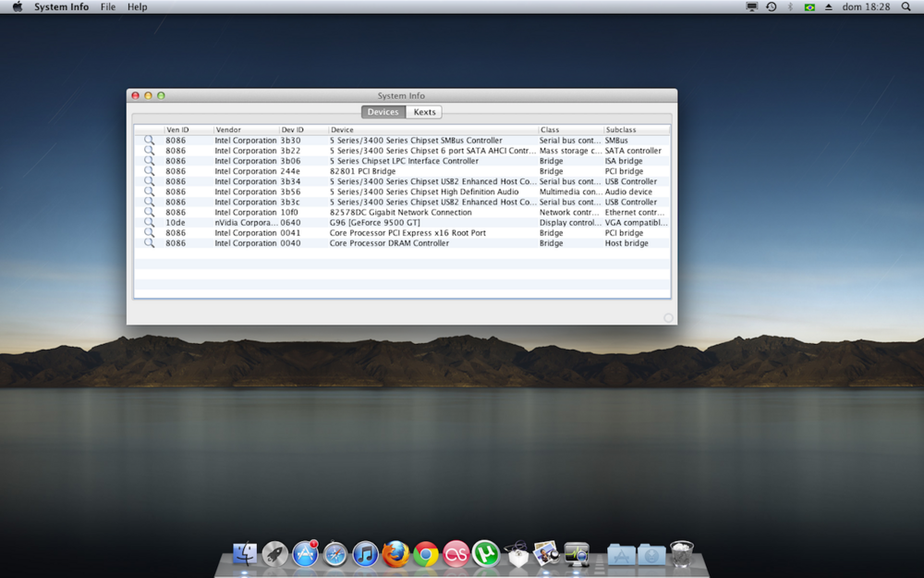The height and width of the screenshot is (578, 924).
Task: Open the File menu
Action: (x=108, y=6)
